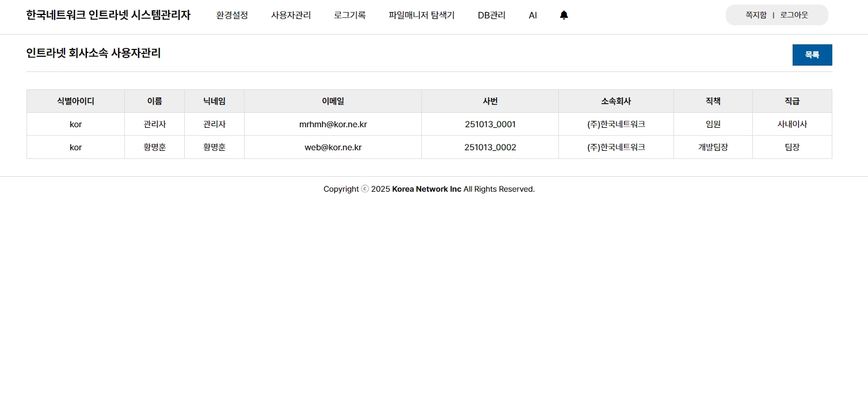The width and height of the screenshot is (868, 403).
Task: Click the email web@kor.ne.kr cell
Action: [333, 147]
